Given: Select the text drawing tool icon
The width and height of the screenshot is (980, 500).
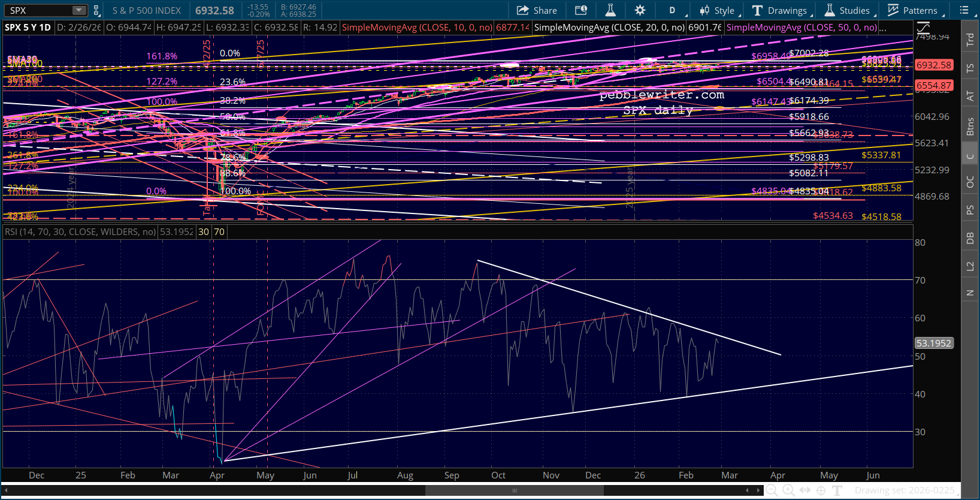Looking at the screenshot, I should 837,490.
